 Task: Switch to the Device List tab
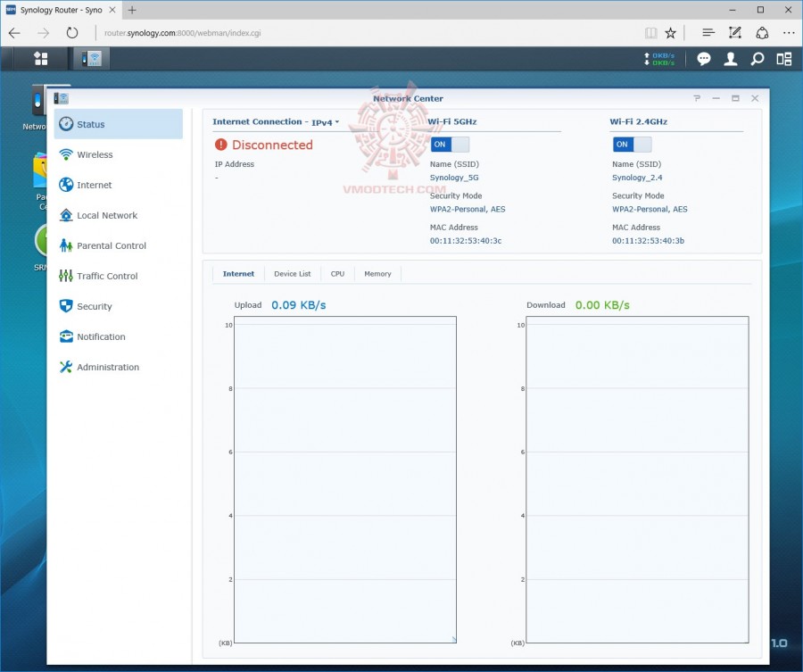(x=293, y=273)
